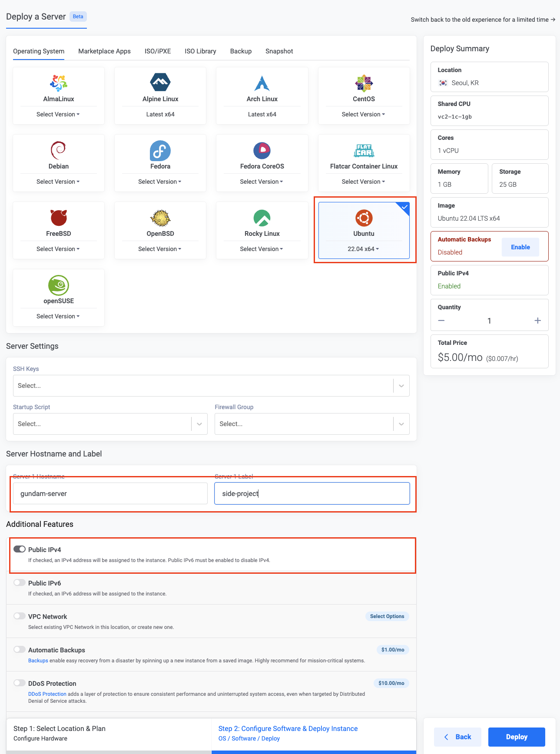Viewport: 560px width, 754px height.
Task: Open the DDoS Protection info link
Action: point(47,694)
